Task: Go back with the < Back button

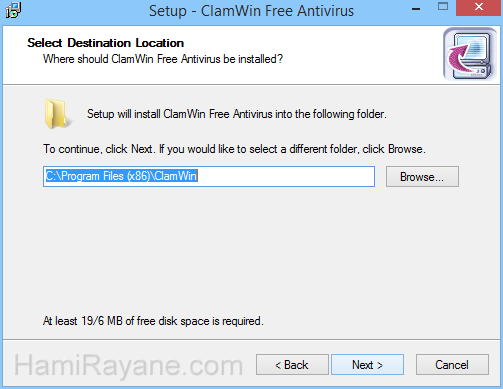Action: click(x=292, y=365)
